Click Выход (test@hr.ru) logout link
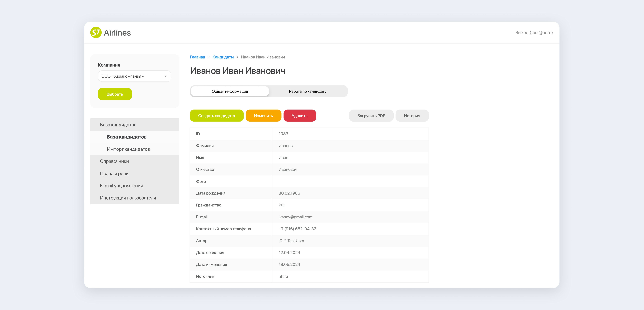Viewport: 644px width, 310px height. (x=534, y=33)
